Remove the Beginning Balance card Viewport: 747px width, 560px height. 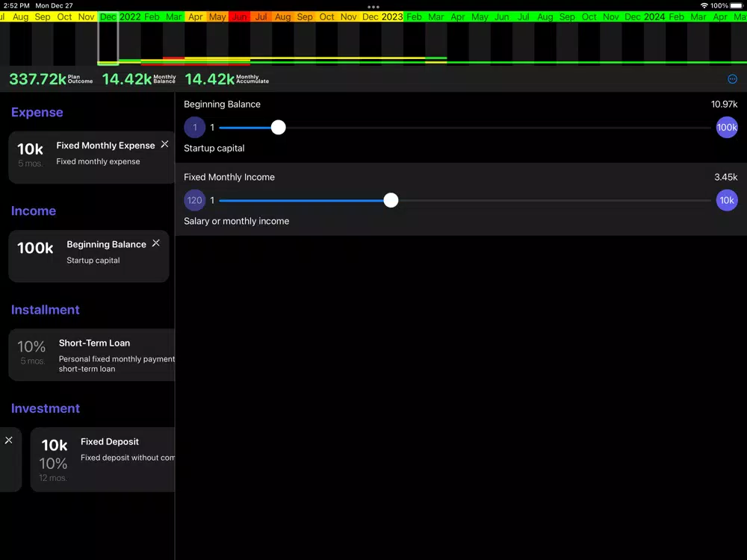(156, 243)
